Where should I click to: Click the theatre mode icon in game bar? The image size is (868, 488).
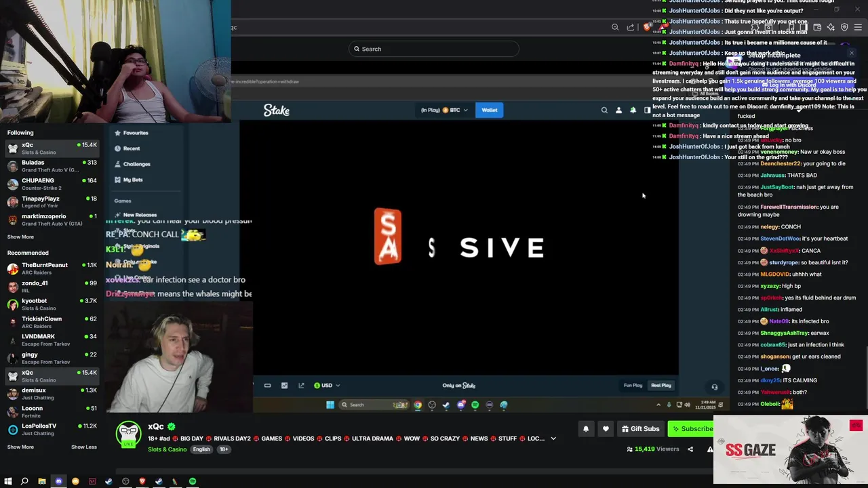pyautogui.click(x=267, y=386)
